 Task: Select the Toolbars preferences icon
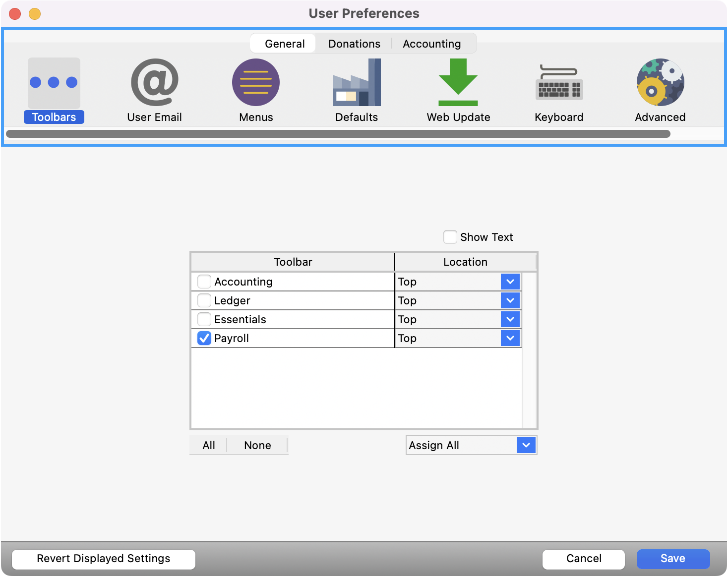pos(54,83)
